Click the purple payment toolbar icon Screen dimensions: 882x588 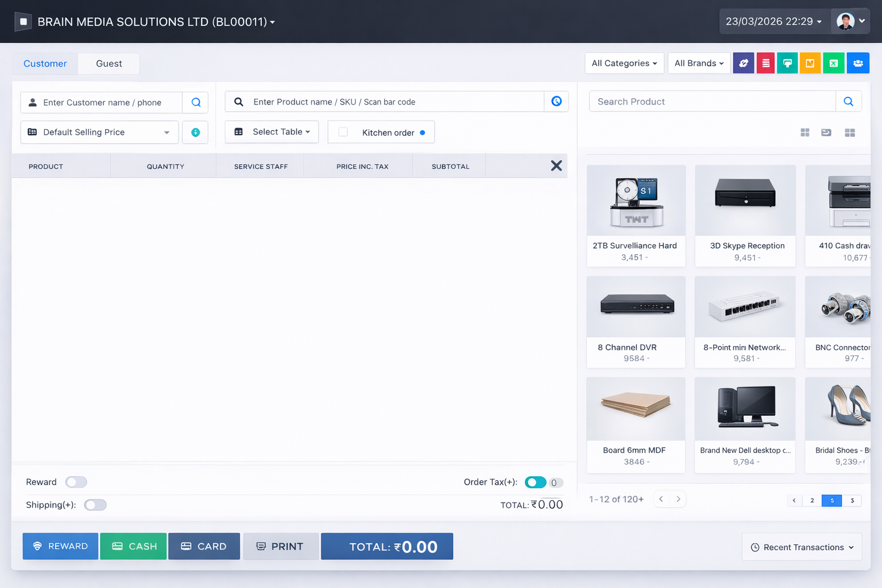743,63
